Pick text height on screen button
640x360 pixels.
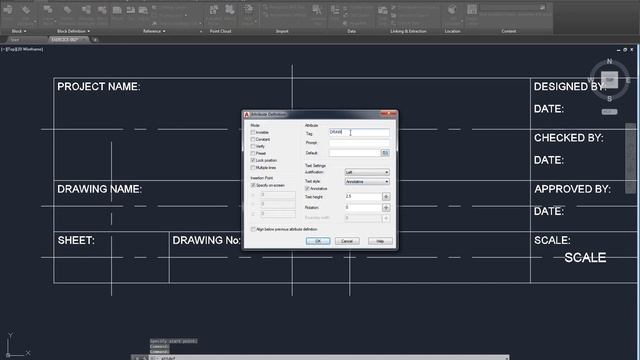click(x=386, y=197)
